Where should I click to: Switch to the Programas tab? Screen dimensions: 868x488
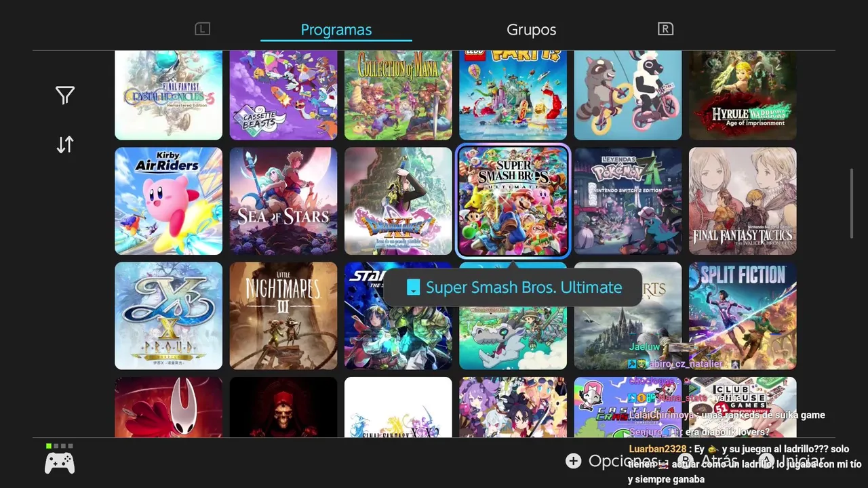pos(336,30)
